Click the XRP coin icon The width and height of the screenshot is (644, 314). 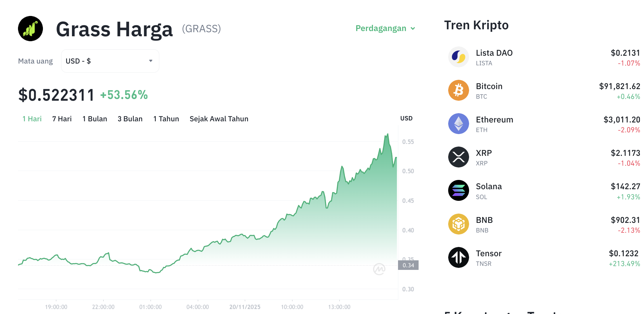pos(458,157)
